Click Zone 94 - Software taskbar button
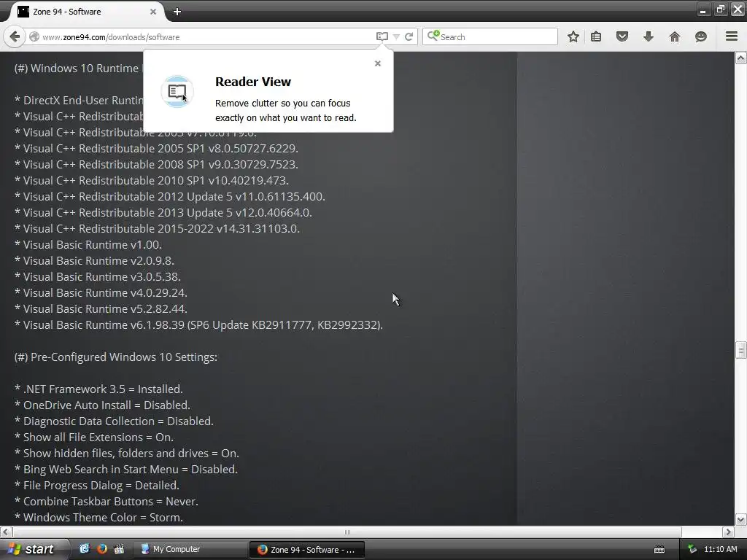The width and height of the screenshot is (747, 560). click(x=307, y=549)
